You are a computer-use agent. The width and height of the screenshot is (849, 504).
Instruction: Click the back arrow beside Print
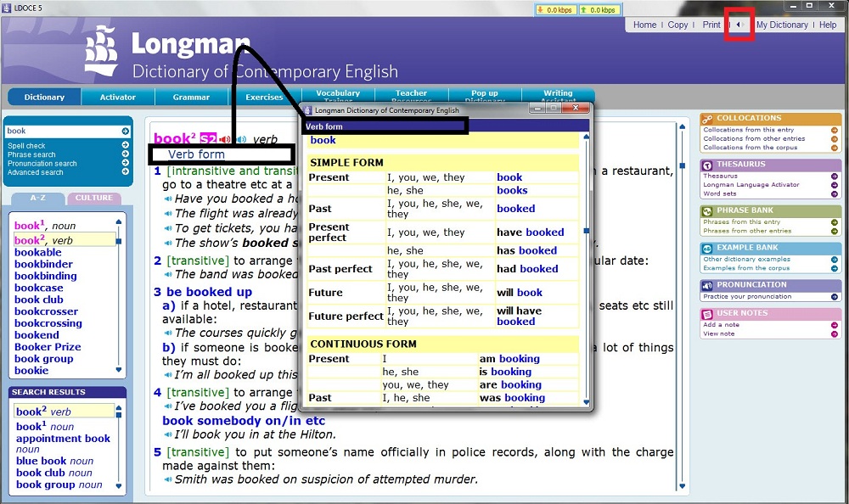click(x=738, y=25)
